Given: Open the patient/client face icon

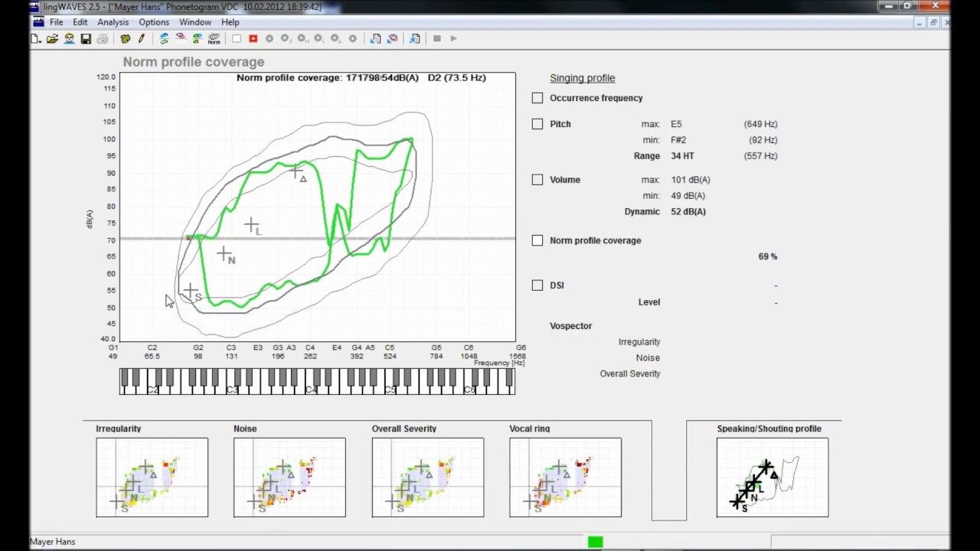Looking at the screenshot, I should coord(69,38).
